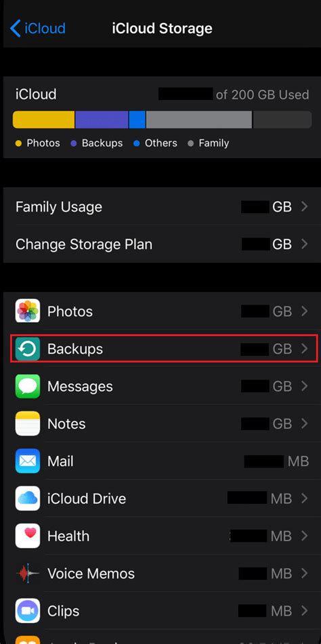This screenshot has height=644, width=321.
Task: Tap the Clips camera icon
Action: coord(28,611)
